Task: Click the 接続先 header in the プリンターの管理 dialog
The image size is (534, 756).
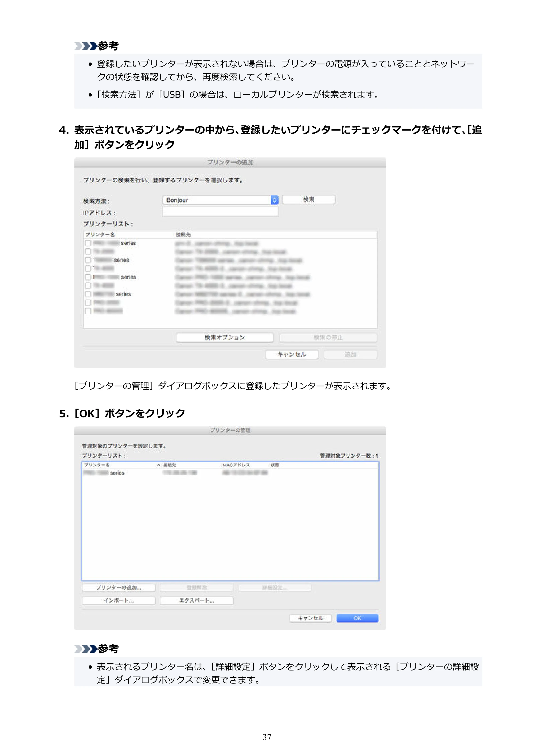Action: click(x=170, y=465)
